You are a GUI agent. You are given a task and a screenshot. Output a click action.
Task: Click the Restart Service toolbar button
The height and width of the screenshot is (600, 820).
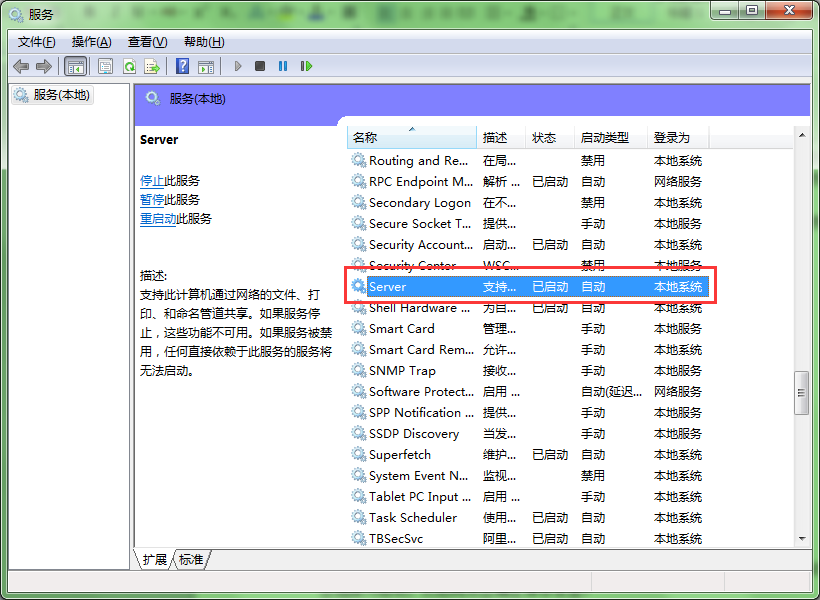pos(306,66)
